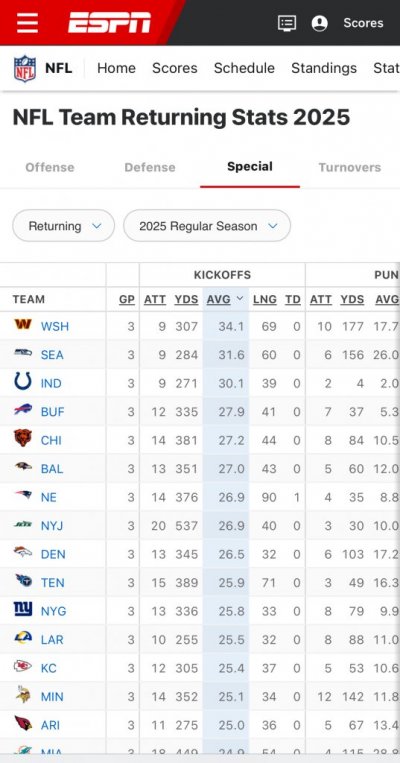
Task: Open the Standings nav link
Action: [x=324, y=68]
